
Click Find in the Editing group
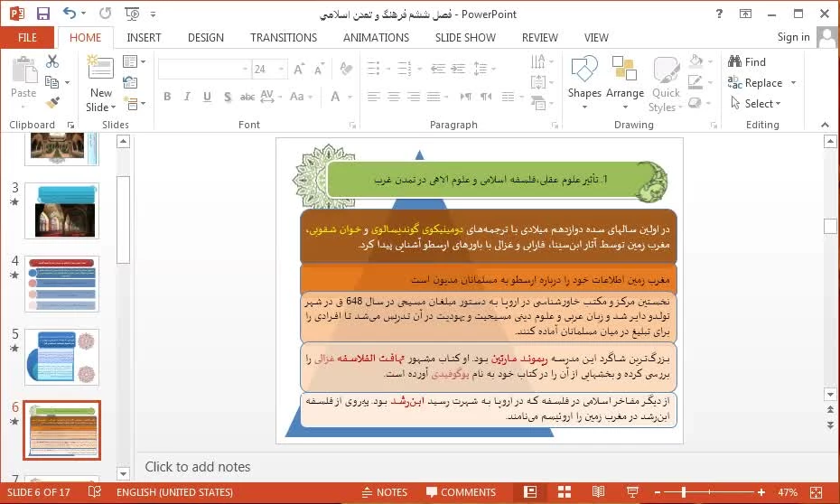747,62
